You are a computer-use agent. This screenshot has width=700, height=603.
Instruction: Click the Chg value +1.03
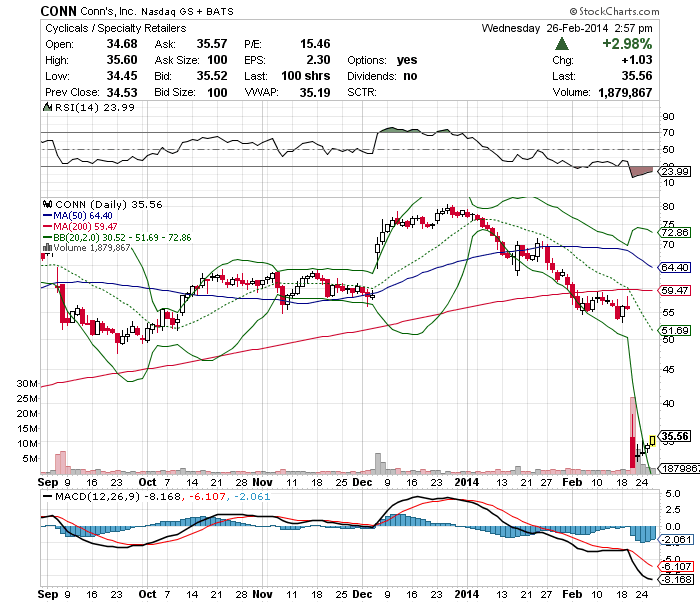click(x=637, y=60)
